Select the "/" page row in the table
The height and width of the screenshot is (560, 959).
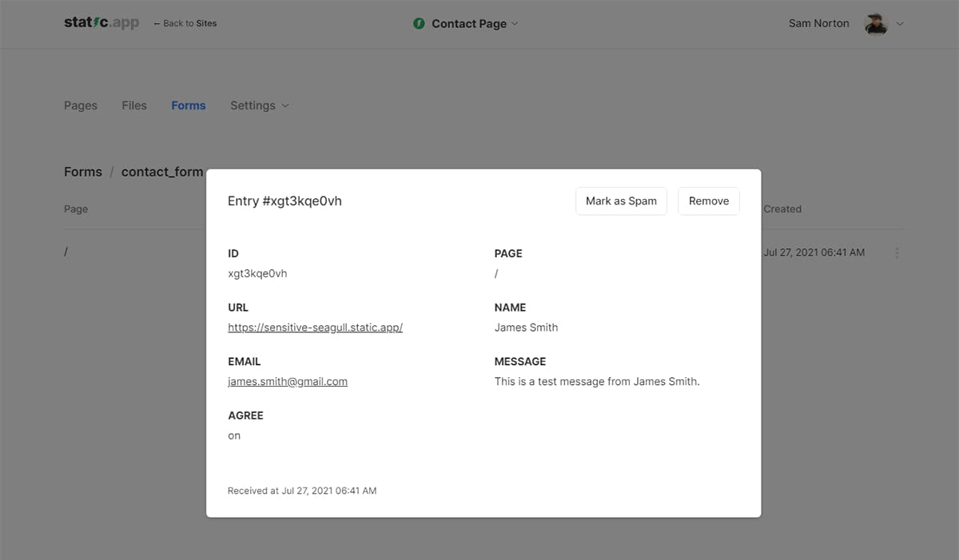tap(66, 252)
